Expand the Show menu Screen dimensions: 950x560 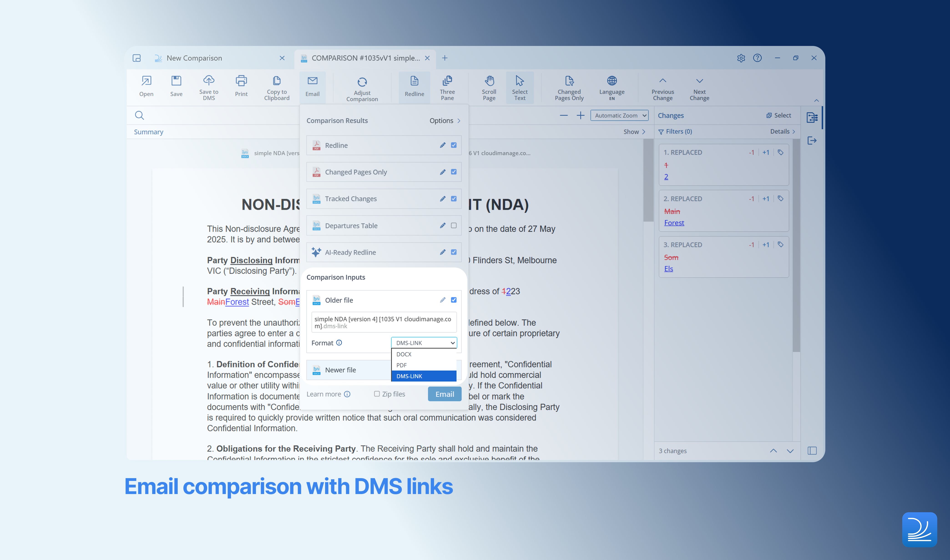[x=634, y=132]
